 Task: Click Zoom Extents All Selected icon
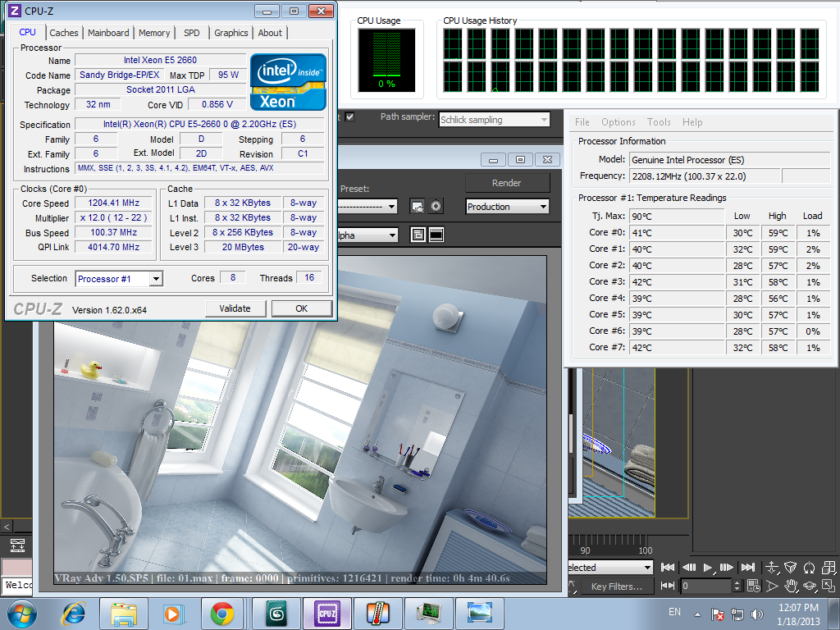828,568
